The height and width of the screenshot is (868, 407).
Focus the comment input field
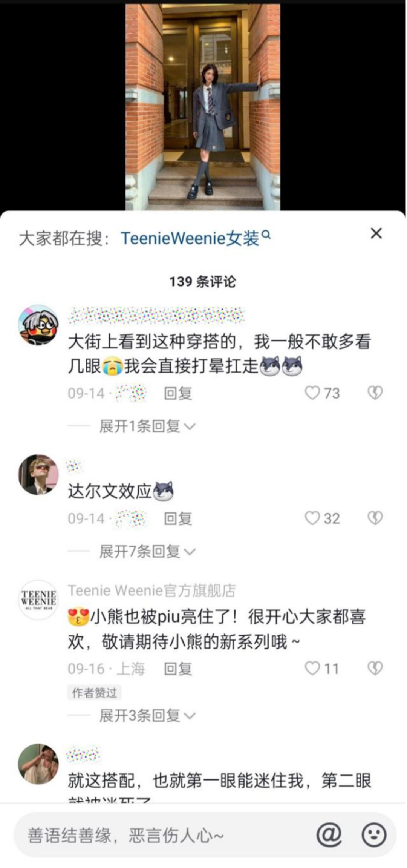point(166,835)
